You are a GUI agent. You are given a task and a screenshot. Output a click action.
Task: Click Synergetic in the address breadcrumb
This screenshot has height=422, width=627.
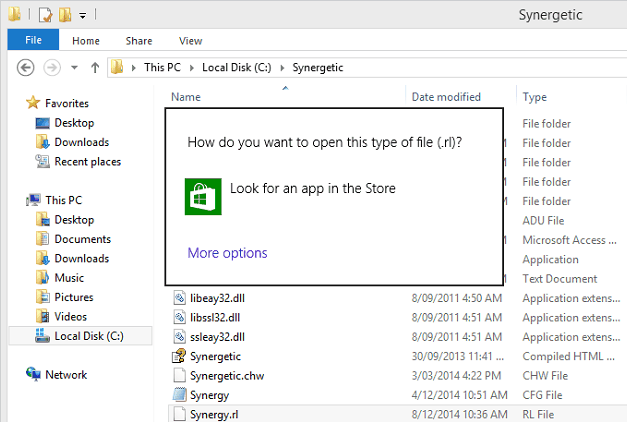pos(318,67)
